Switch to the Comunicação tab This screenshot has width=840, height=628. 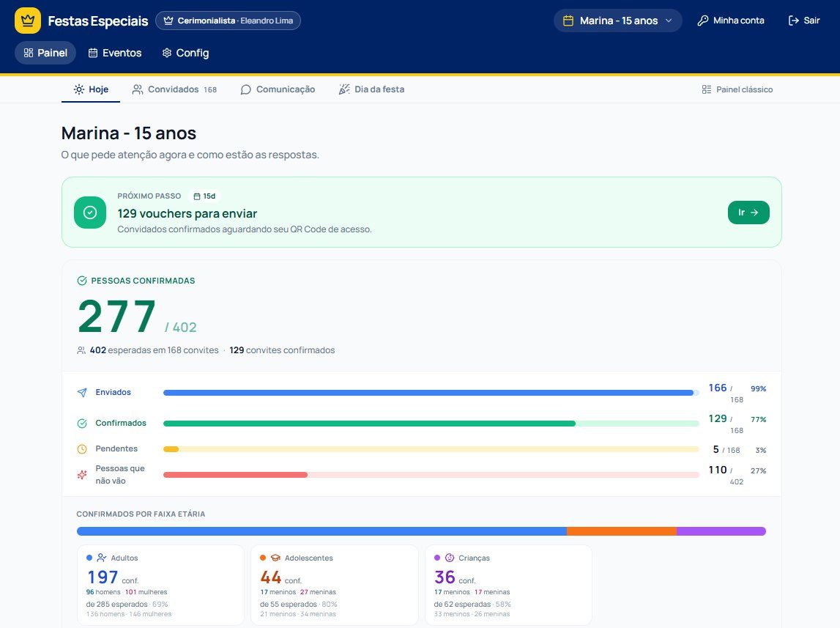278,89
